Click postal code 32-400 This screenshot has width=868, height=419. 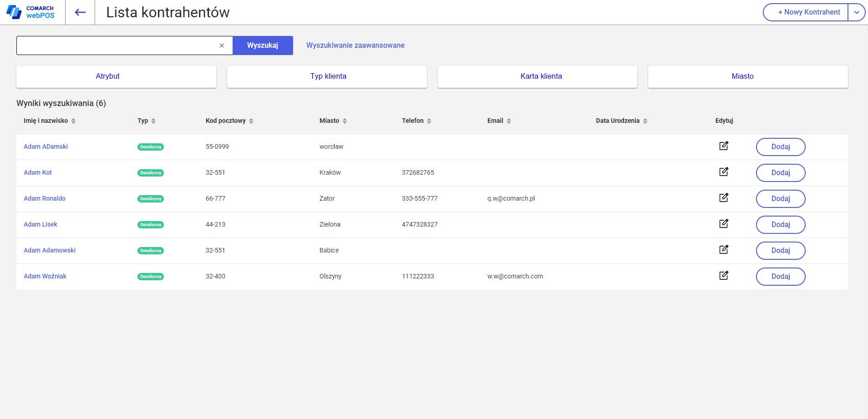215,276
